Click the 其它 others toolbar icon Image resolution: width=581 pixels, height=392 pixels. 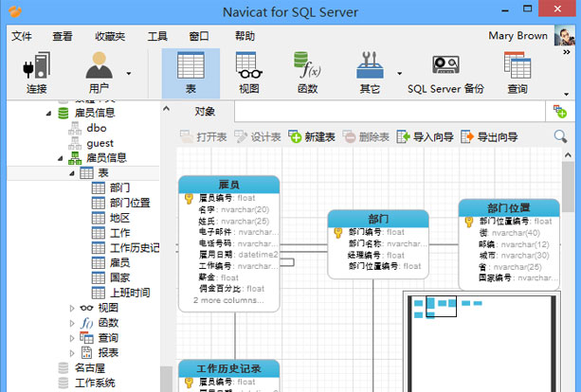(x=370, y=73)
